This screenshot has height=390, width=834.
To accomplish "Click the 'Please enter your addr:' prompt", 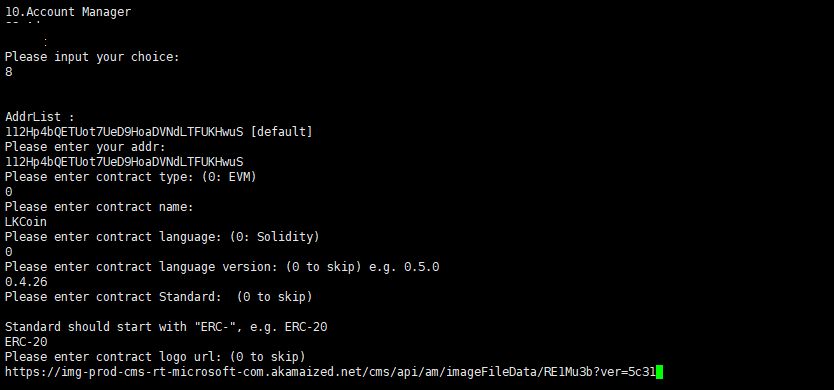I will 86,147.
